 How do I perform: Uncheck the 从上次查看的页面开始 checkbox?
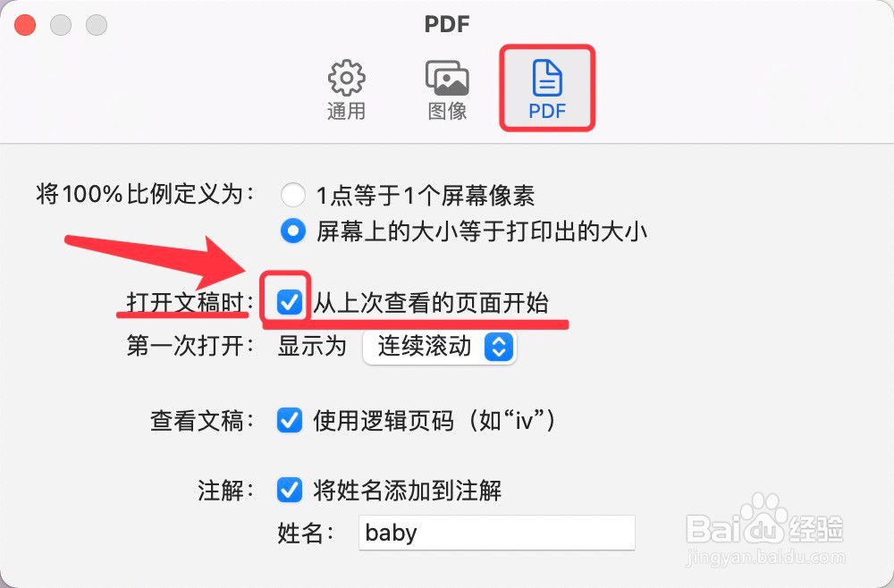pos(290,302)
